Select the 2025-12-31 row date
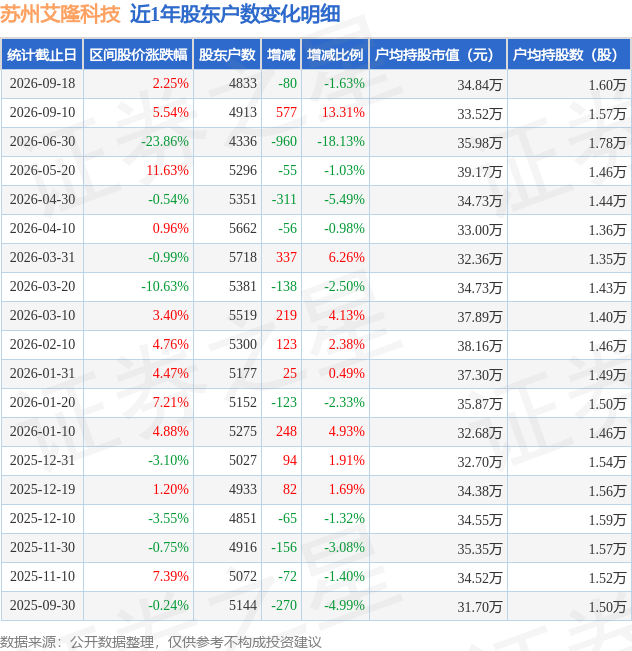 42,460
